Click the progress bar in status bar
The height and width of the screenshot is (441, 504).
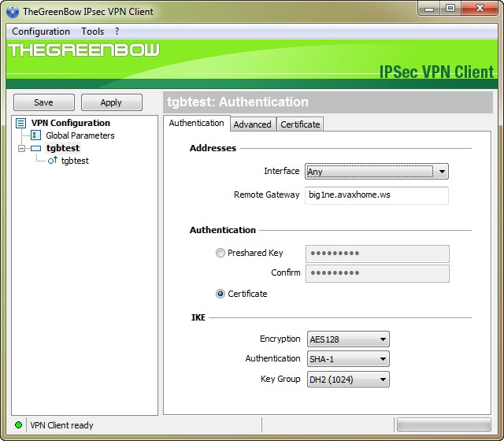(444, 424)
